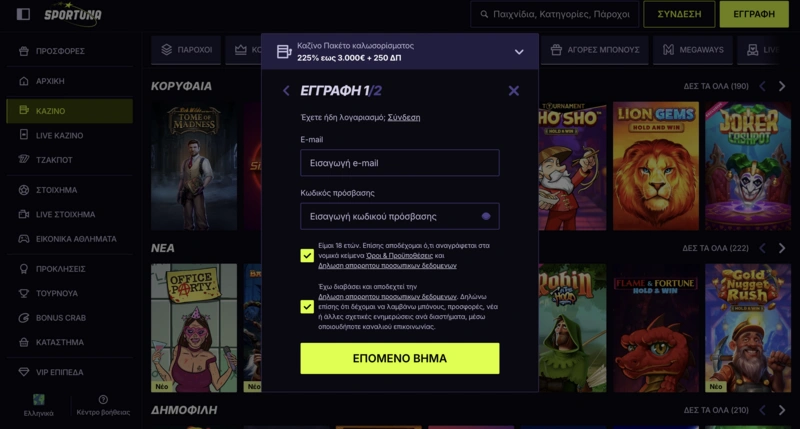
Task: Go back with registration back arrow
Action: (286, 91)
